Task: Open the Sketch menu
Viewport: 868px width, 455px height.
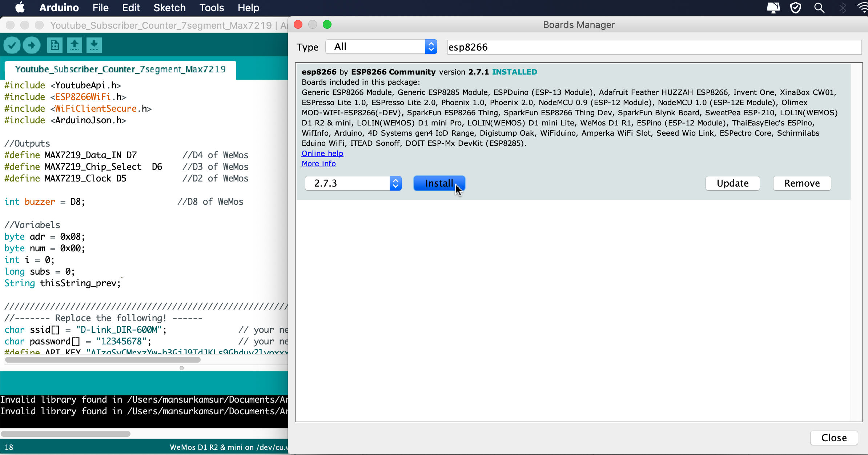Action: tap(169, 8)
